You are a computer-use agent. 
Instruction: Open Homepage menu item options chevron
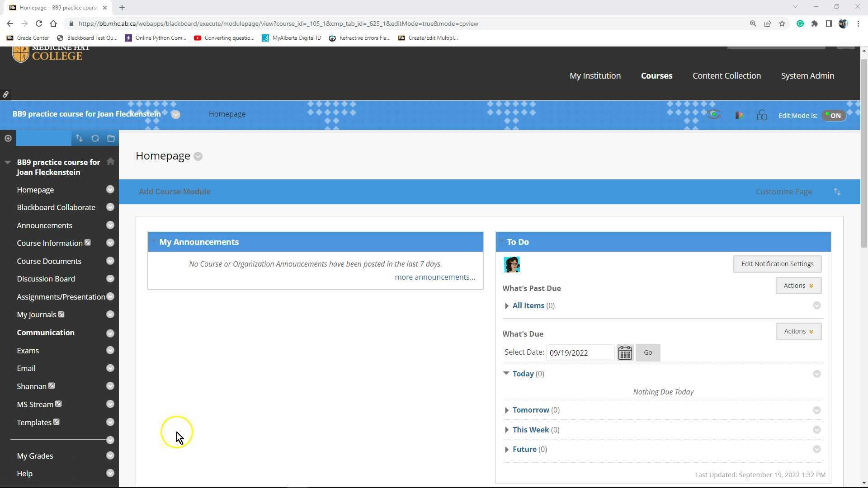pos(110,190)
